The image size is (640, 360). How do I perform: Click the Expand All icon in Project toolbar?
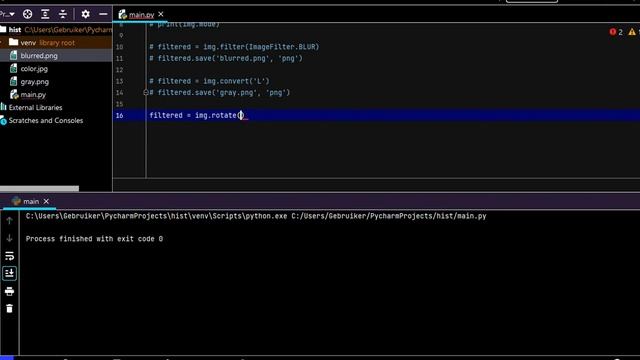pos(45,14)
